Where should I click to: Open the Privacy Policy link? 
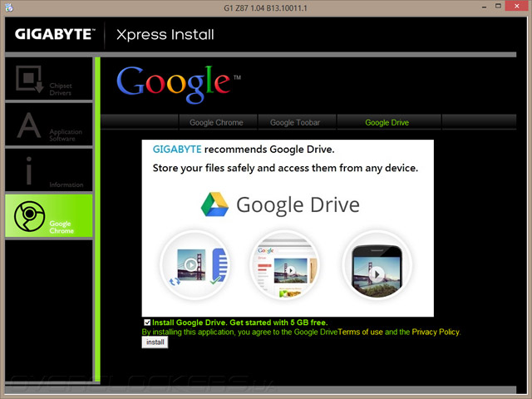coord(436,332)
